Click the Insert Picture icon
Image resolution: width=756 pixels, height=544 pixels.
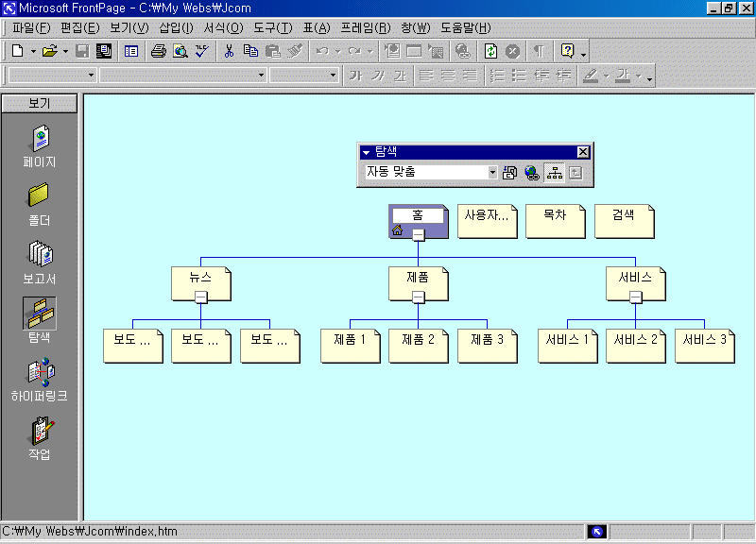pyautogui.click(x=436, y=51)
